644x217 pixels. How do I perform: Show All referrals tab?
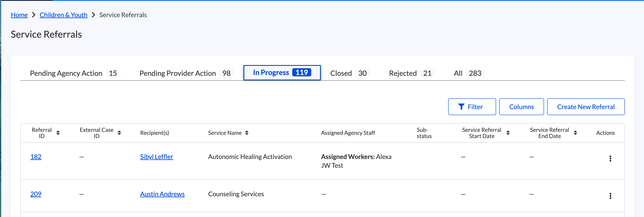pos(469,73)
